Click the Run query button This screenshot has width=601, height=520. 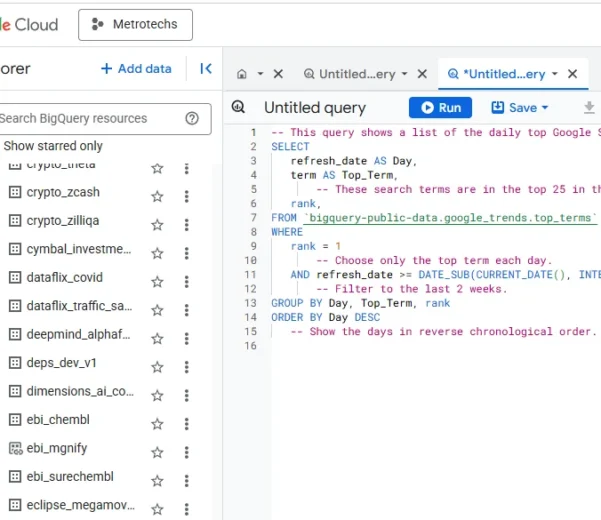point(440,108)
